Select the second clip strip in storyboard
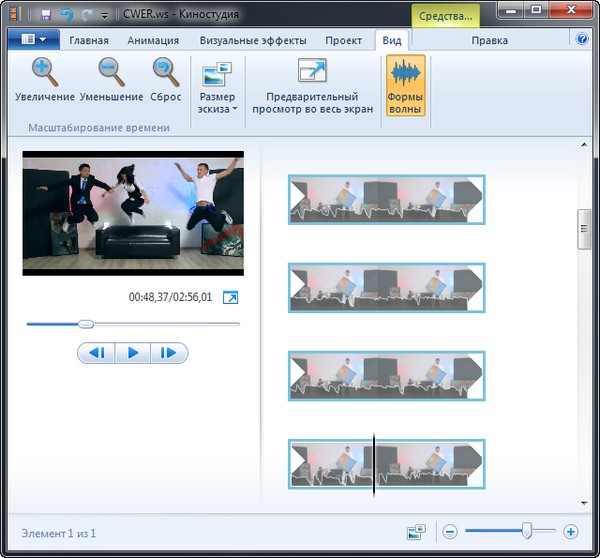The image size is (600, 558). point(386,287)
